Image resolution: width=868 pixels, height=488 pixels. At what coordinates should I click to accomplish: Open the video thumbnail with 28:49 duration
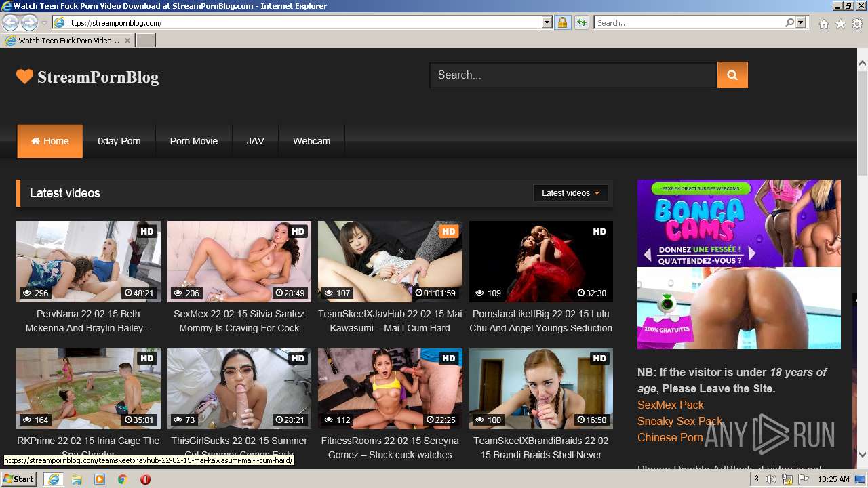point(239,262)
